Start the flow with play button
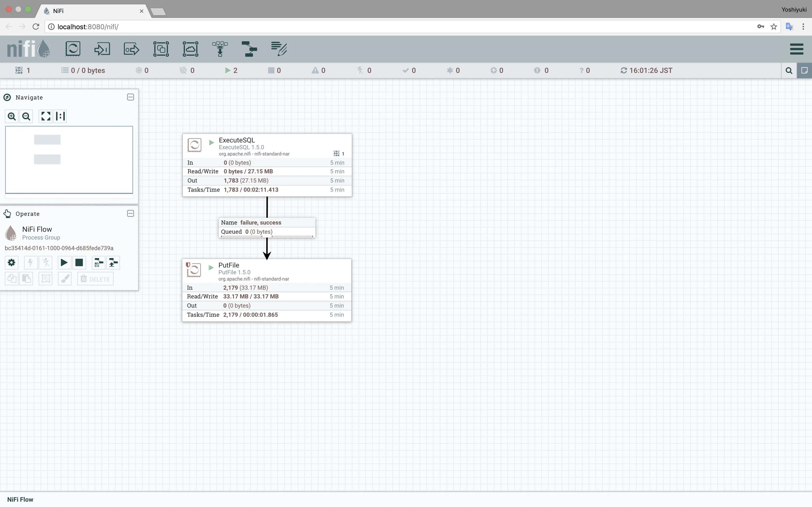Screen dimensions: 812x507 (64, 263)
